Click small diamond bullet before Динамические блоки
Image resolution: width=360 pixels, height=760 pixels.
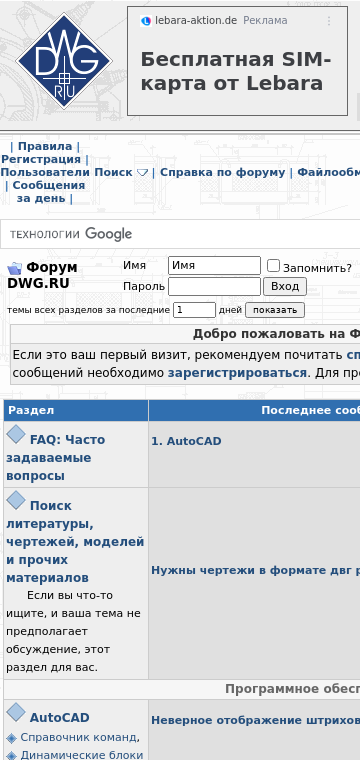[x=12, y=756]
